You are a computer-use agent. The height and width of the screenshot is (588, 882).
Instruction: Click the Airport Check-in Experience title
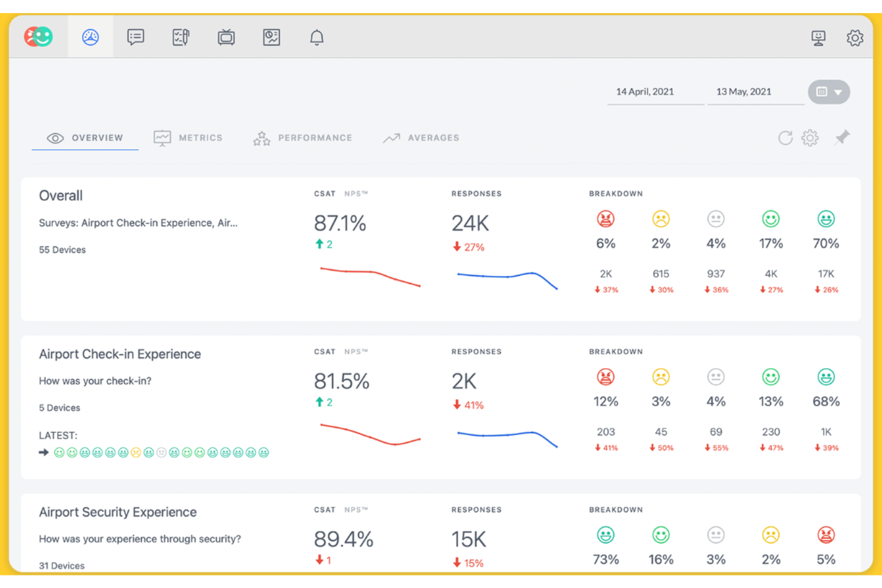pos(120,353)
